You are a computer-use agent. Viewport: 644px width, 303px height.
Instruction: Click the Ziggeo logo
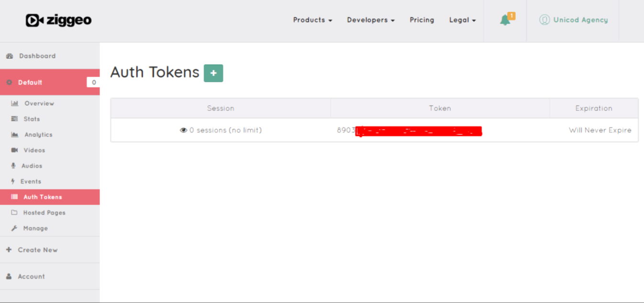pos(58,20)
